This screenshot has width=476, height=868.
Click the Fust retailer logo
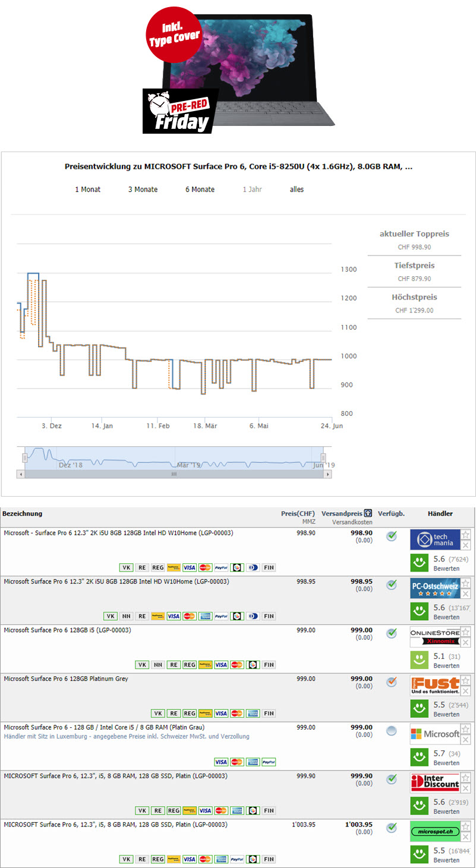pyautogui.click(x=434, y=686)
